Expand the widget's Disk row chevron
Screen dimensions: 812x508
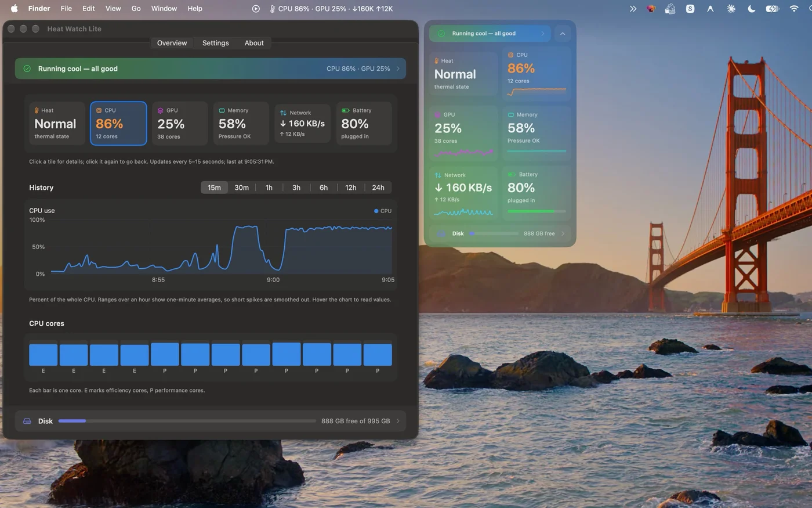click(x=563, y=233)
